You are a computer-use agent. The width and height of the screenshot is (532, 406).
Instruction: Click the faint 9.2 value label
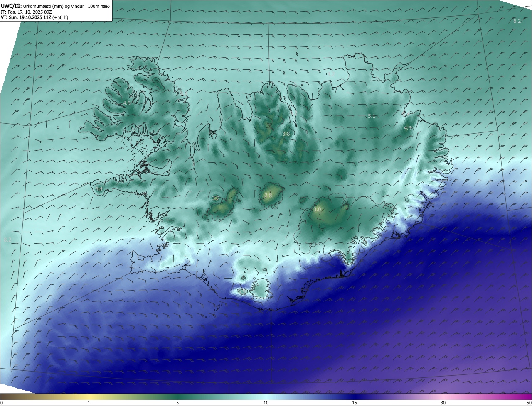click(x=331, y=74)
